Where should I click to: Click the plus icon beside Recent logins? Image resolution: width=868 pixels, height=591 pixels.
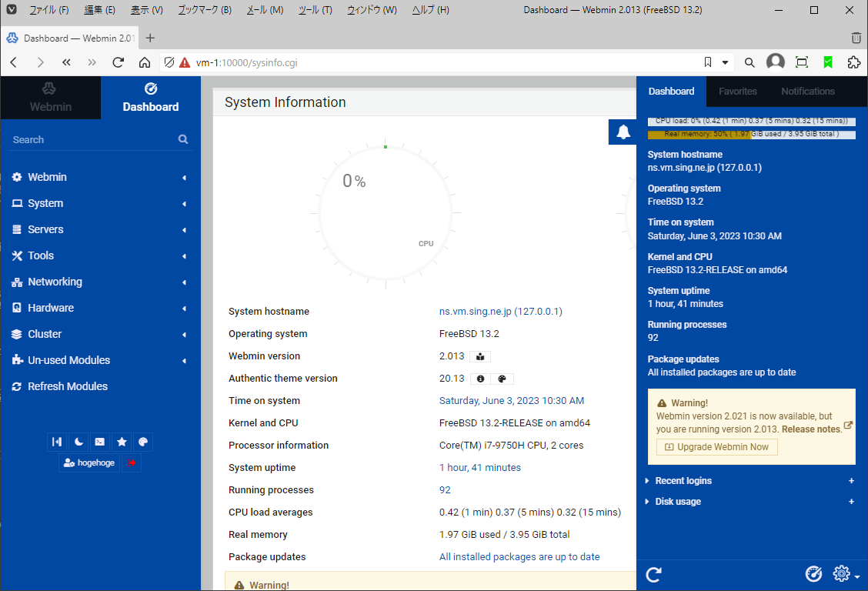[851, 481]
